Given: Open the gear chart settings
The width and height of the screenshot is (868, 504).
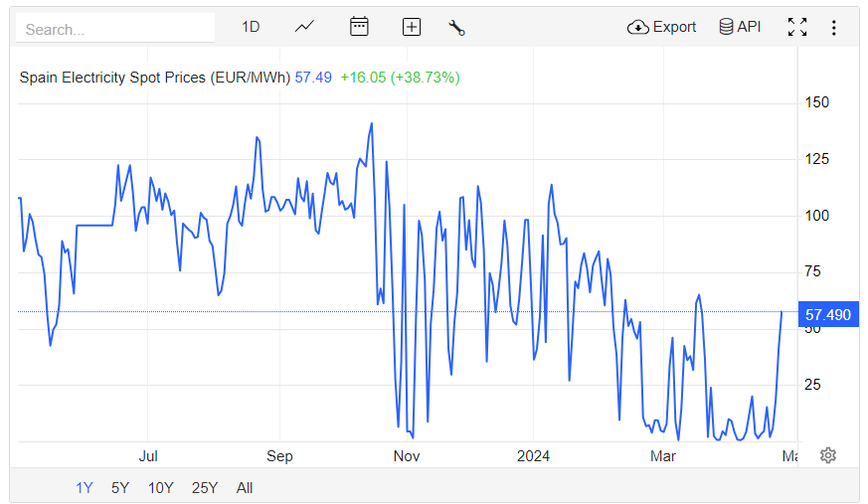Looking at the screenshot, I should click(828, 455).
